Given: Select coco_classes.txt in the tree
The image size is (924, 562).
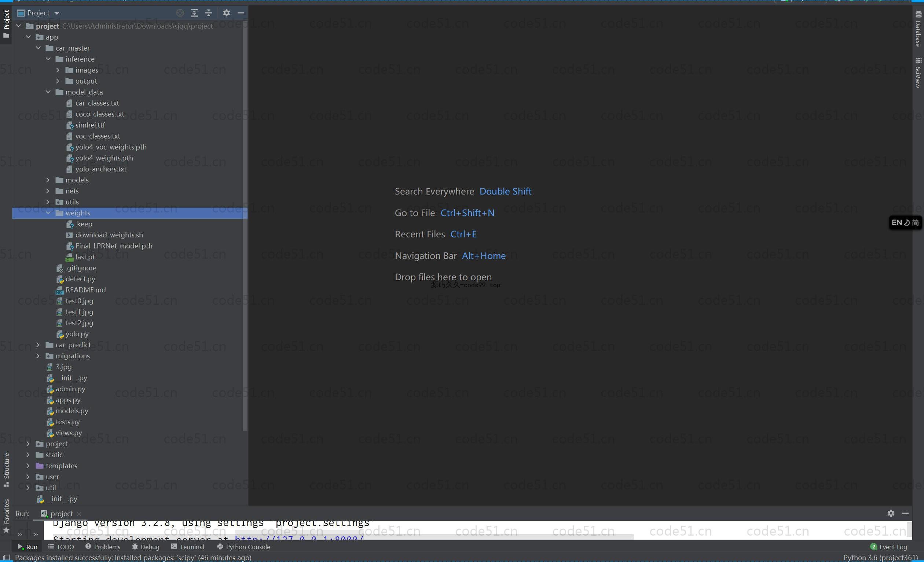Looking at the screenshot, I should pos(100,114).
